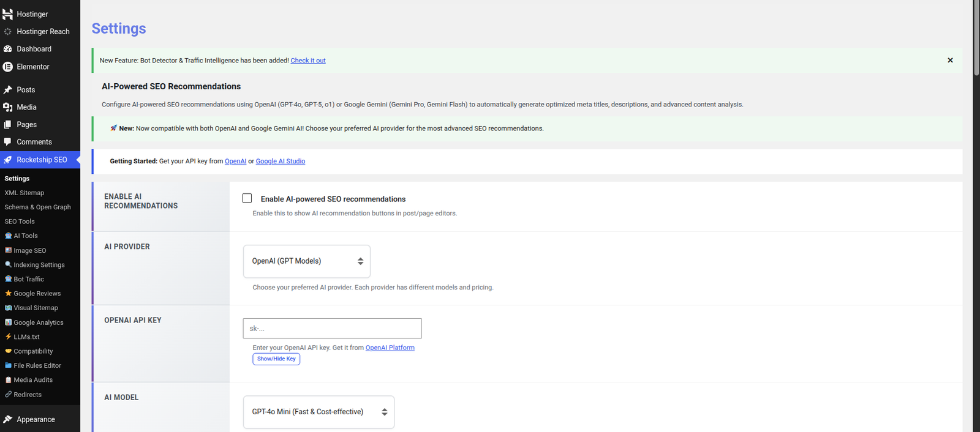Screen dimensions: 980x432
Task: Click the AI-Powered SEO Recommendations heading
Action: coord(171,86)
